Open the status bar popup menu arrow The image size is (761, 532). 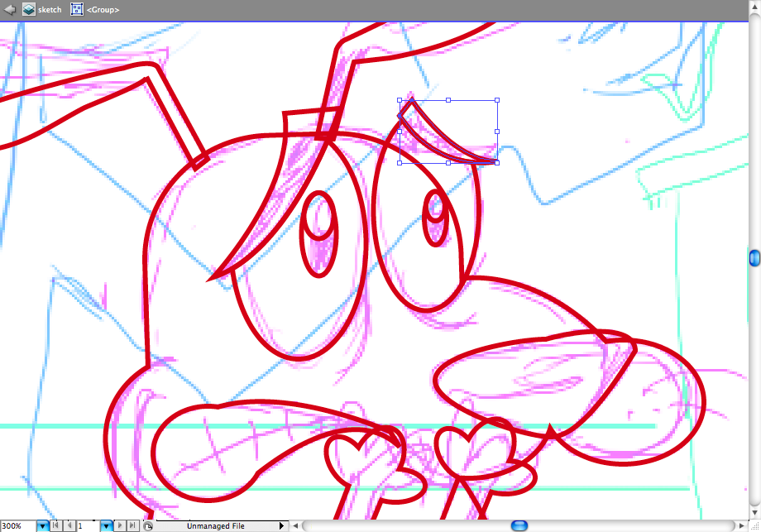pos(281,526)
